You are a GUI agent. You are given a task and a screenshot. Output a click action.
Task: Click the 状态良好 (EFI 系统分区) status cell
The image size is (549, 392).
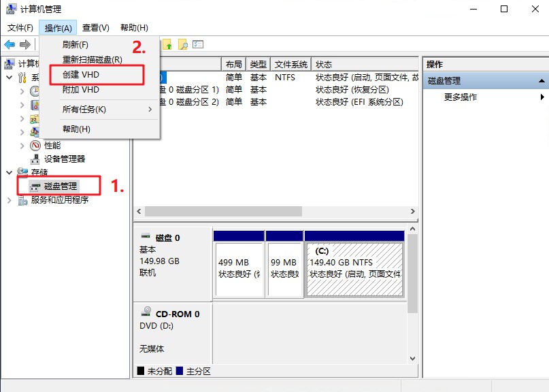(x=359, y=102)
